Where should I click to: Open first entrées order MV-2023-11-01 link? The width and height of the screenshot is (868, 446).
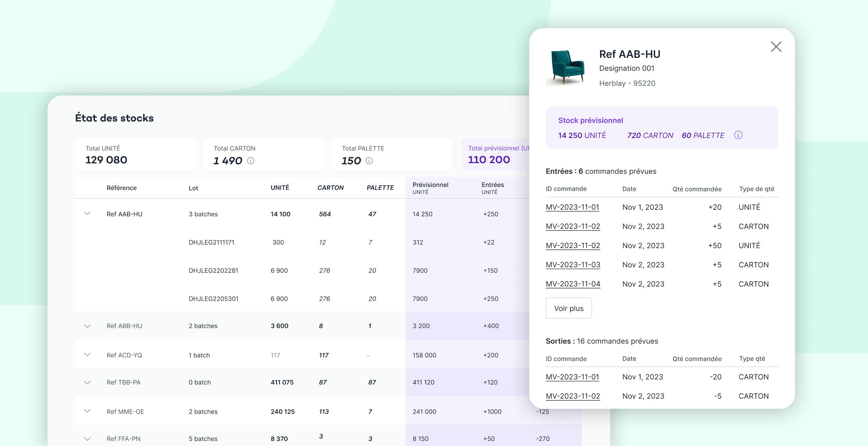point(572,207)
